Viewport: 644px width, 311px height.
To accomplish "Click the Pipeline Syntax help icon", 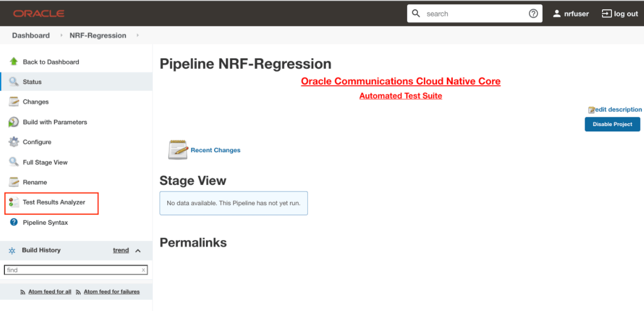I will pos(14,223).
